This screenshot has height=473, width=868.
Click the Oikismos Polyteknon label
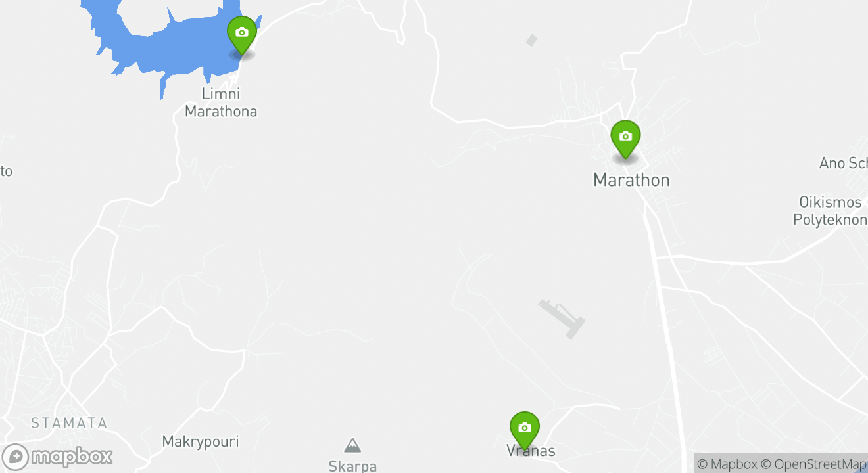pyautogui.click(x=830, y=211)
